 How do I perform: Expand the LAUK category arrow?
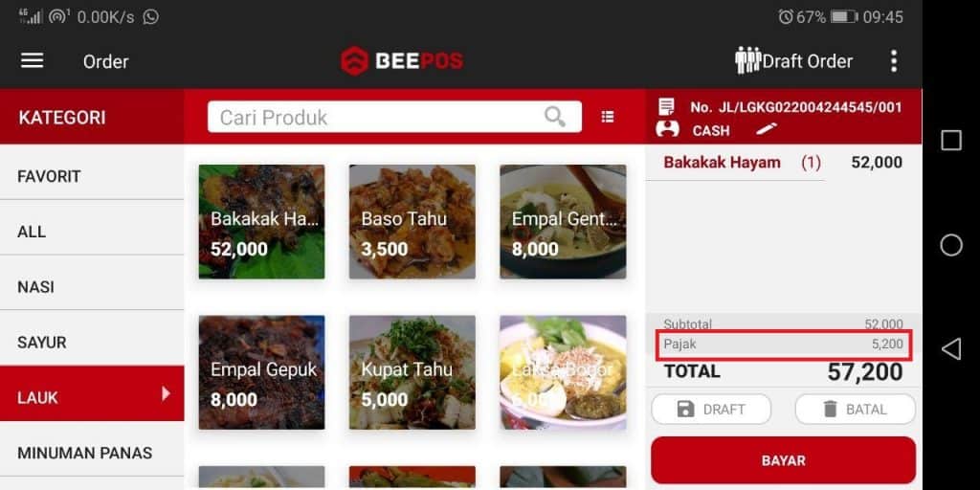(x=166, y=393)
